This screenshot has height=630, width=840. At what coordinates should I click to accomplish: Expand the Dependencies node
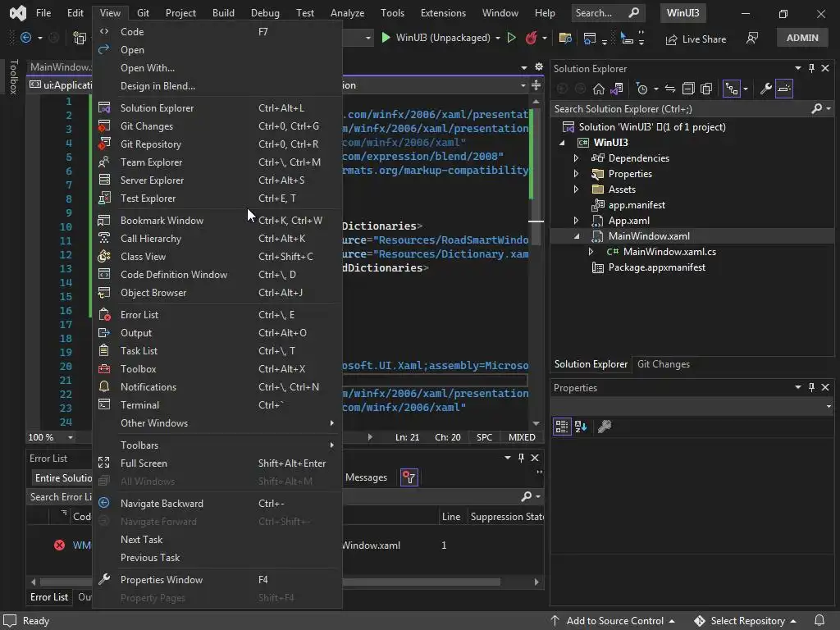tap(576, 158)
